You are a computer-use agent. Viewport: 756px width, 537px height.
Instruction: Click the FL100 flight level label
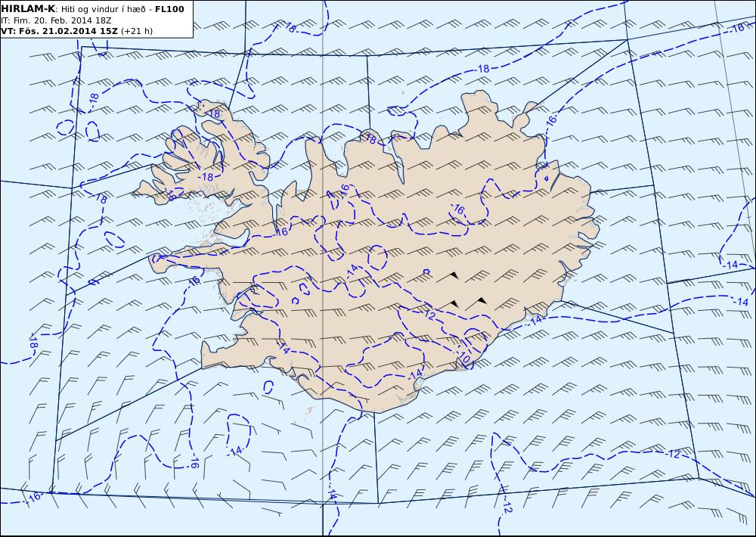tap(169, 9)
